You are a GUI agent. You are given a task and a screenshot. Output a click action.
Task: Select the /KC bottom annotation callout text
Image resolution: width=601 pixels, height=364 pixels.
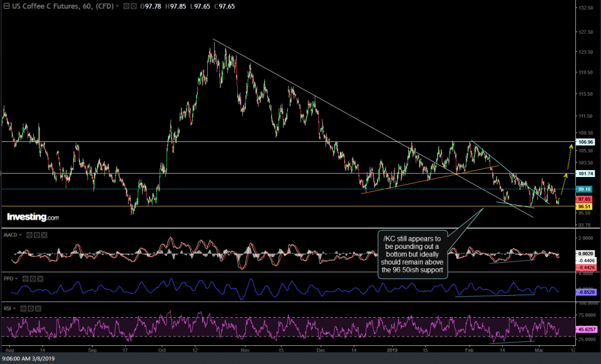coord(412,255)
